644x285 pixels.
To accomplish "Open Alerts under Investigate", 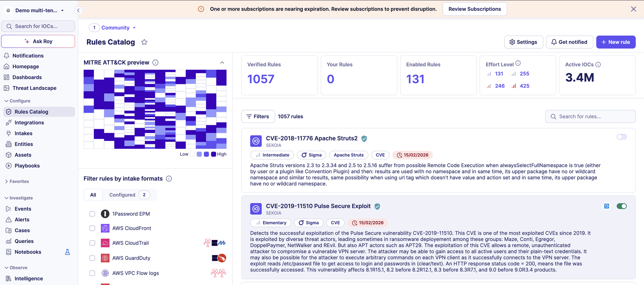I will (x=22, y=220).
